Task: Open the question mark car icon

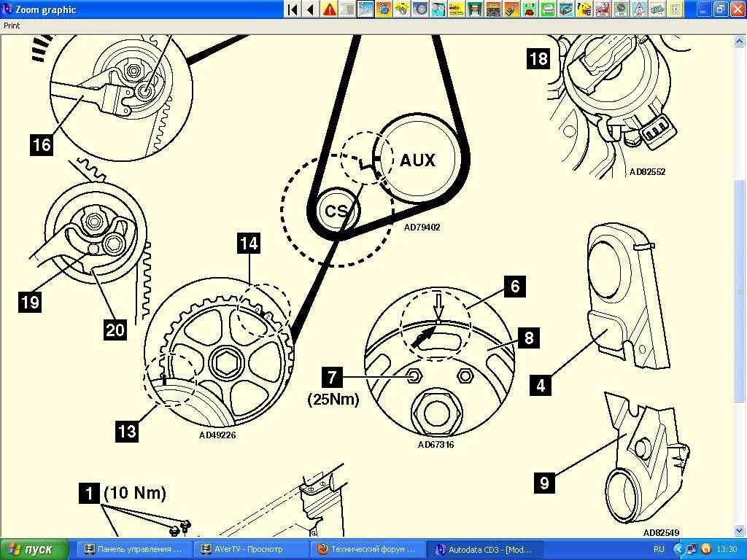Action: point(584,9)
